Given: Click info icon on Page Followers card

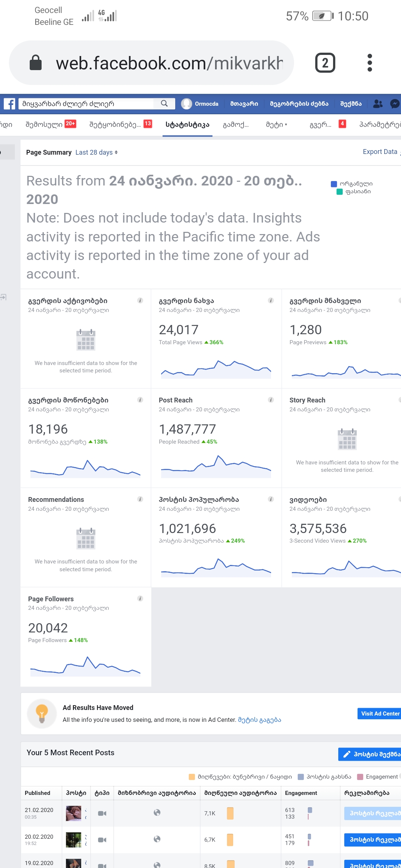Looking at the screenshot, I should (140, 598).
